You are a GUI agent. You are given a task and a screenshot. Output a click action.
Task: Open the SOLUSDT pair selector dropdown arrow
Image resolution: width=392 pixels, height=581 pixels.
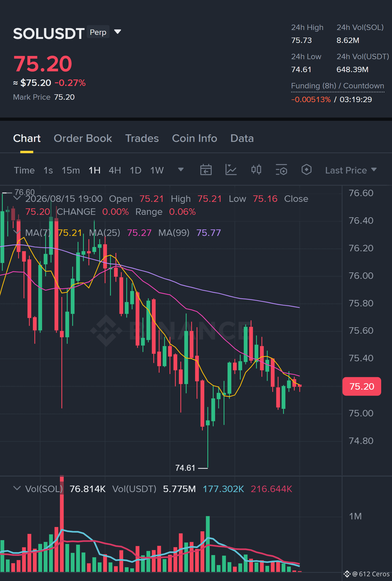(x=117, y=32)
